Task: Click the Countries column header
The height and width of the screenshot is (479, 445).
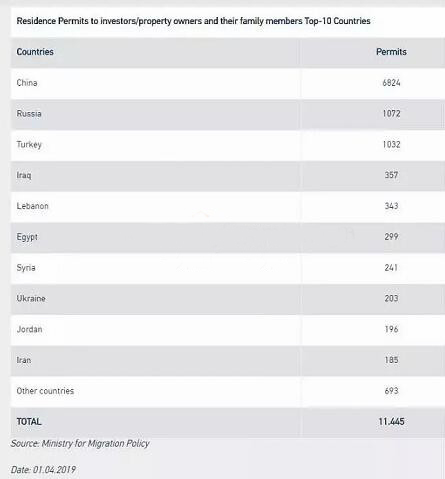Action: pos(35,52)
